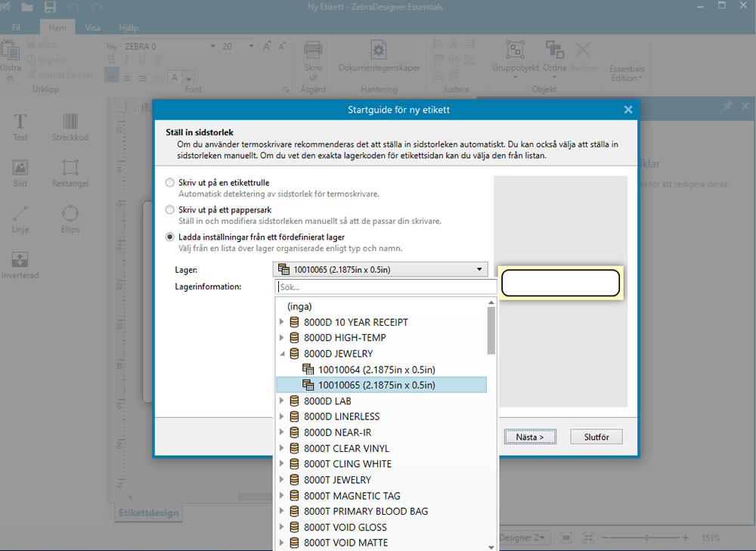Select the Bild picture tool
Screen dimensions: 756x551
click(x=20, y=172)
